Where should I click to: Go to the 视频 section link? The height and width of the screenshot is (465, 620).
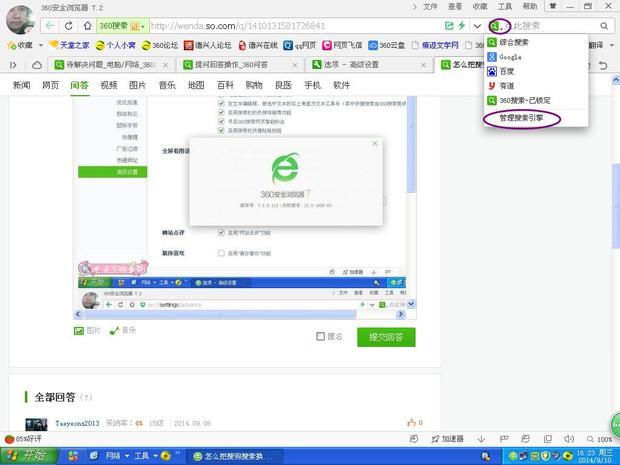(x=108, y=85)
